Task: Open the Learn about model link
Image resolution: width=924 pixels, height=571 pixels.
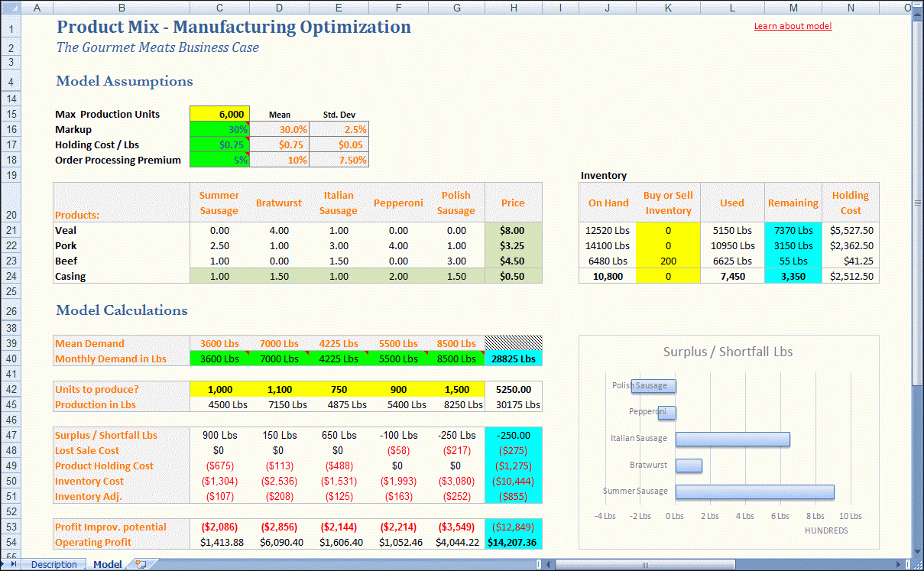Action: tap(793, 26)
